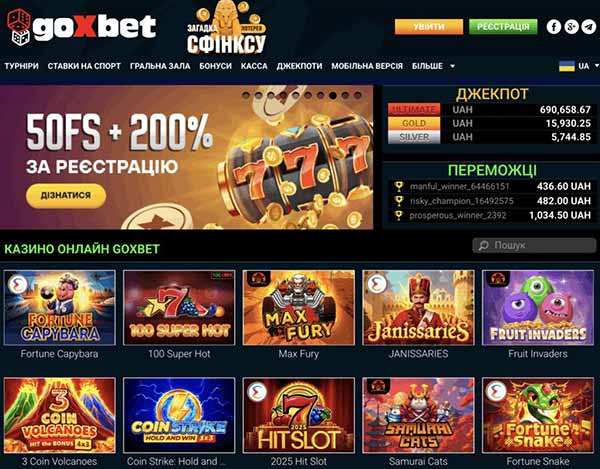The width and height of the screenshot is (600, 469).
Task: Go to ДЖЕКПОТИ section
Action: point(299,66)
